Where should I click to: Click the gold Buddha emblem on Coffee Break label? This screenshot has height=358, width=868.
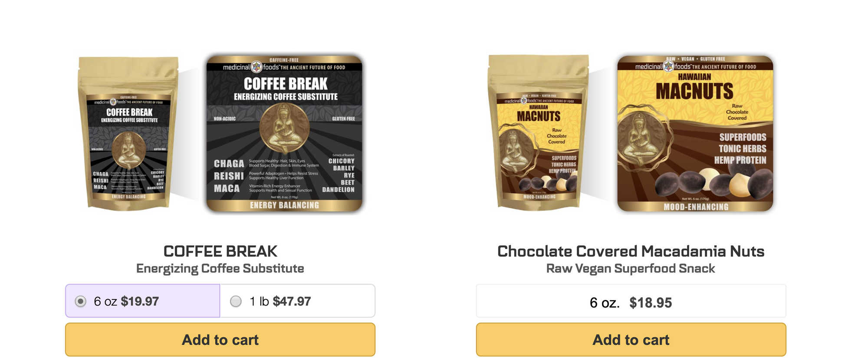coord(284,128)
